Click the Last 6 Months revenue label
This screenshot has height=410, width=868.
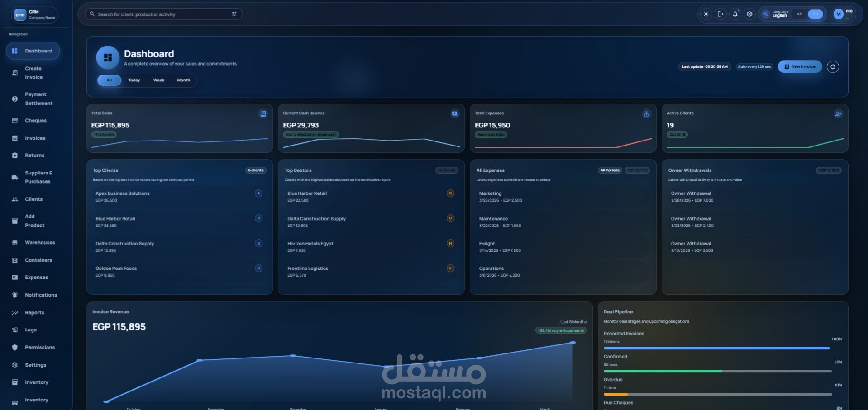[573, 322]
